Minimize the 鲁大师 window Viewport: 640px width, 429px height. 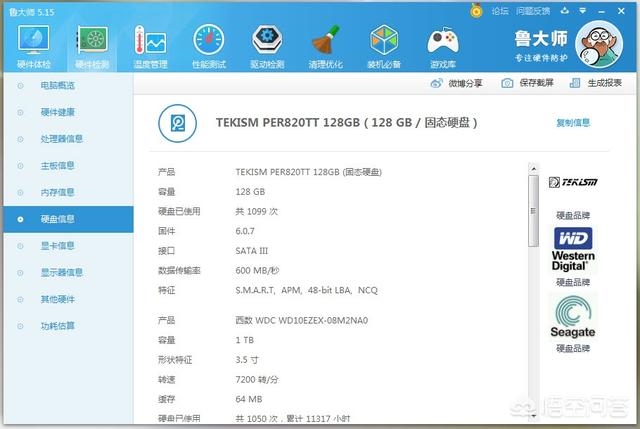pos(602,11)
